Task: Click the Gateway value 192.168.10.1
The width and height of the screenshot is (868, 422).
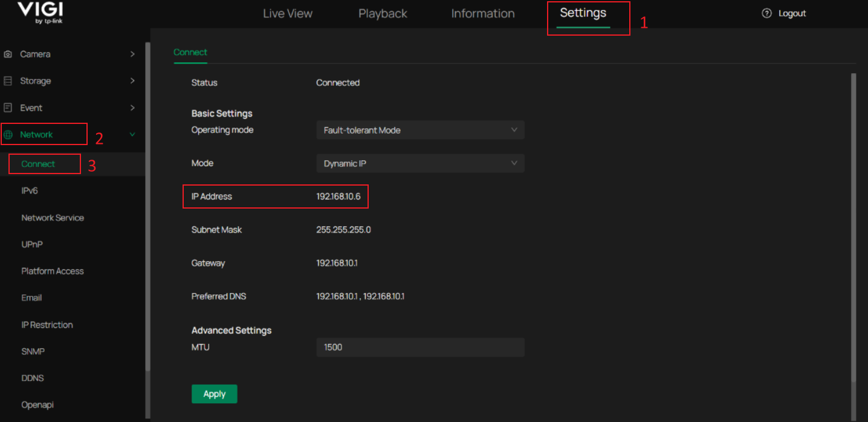Action: click(x=337, y=263)
